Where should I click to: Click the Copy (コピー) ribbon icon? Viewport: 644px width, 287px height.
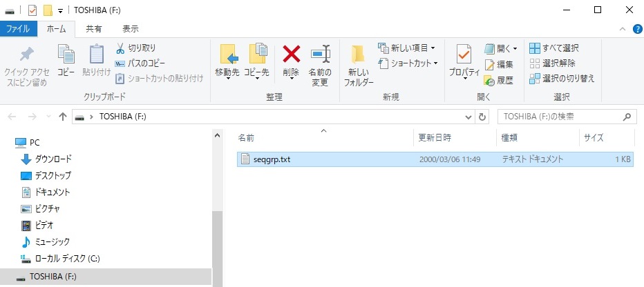(x=66, y=55)
